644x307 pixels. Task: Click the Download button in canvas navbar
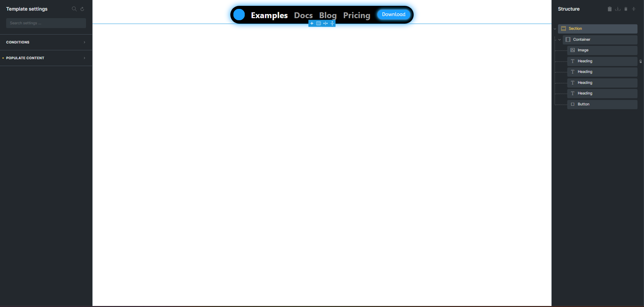click(x=393, y=14)
